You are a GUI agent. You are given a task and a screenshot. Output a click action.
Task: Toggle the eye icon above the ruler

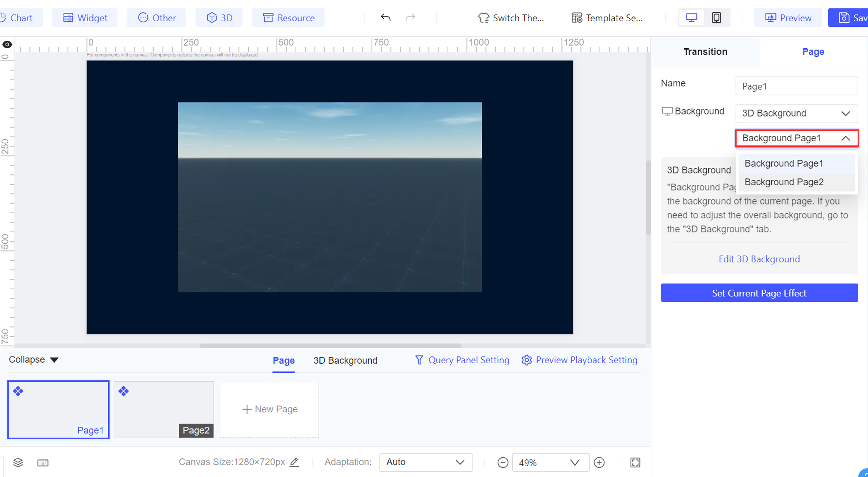[x=7, y=44]
